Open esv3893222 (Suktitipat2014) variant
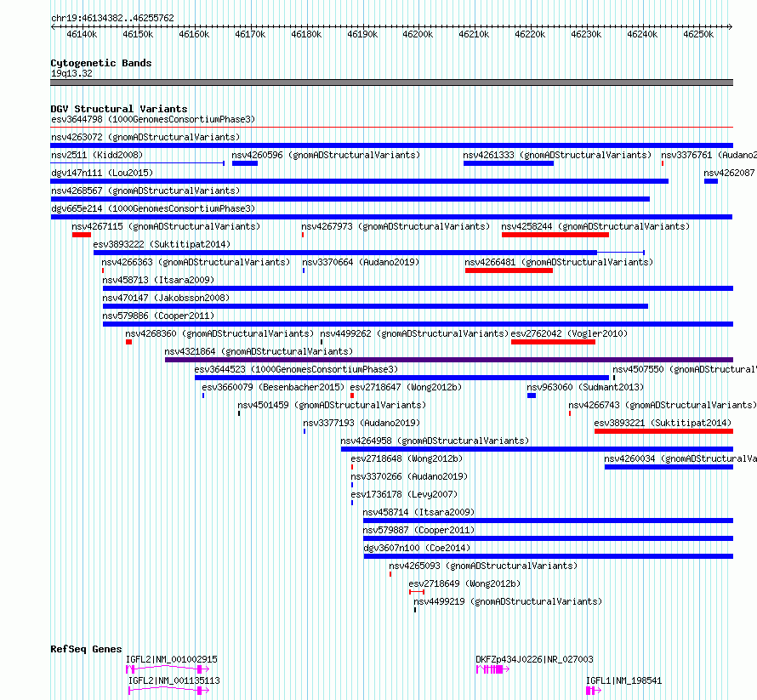Image resolution: width=757 pixels, height=700 pixels. (162, 244)
